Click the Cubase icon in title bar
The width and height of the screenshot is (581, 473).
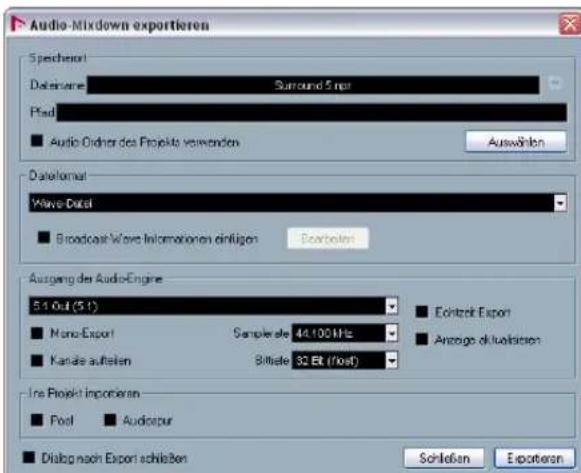(18, 24)
